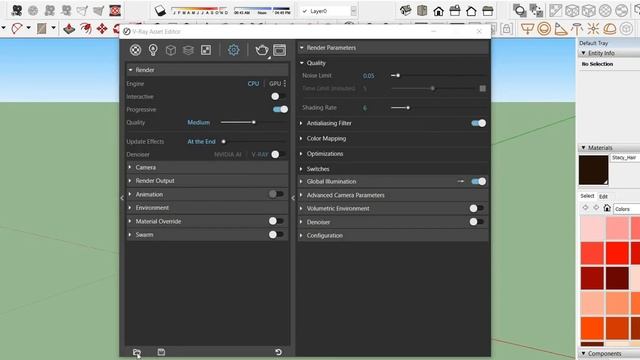Open the Layer0 dropdown
Viewport: 640px width, 360px height.
pos(329,11)
